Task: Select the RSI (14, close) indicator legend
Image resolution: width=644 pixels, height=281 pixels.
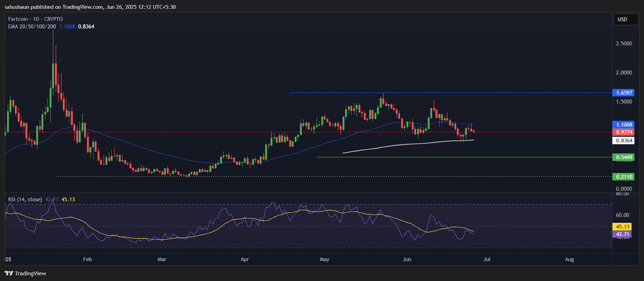Action: pyautogui.click(x=25, y=199)
